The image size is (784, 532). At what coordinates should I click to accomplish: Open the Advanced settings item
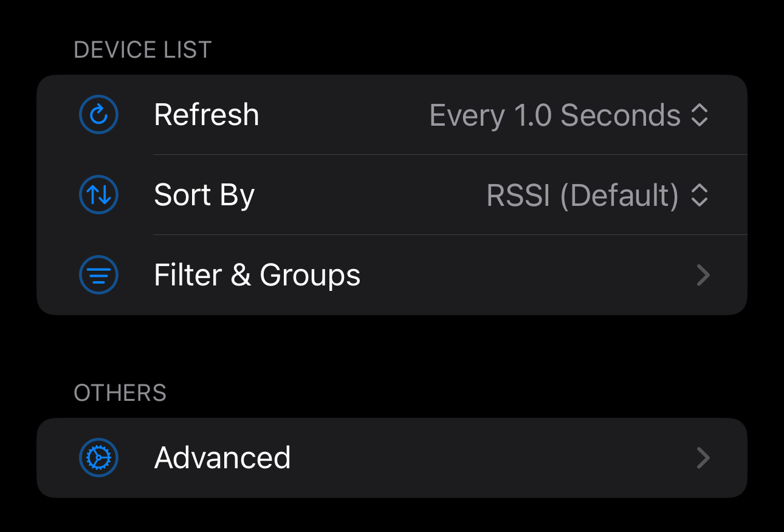[222, 458]
